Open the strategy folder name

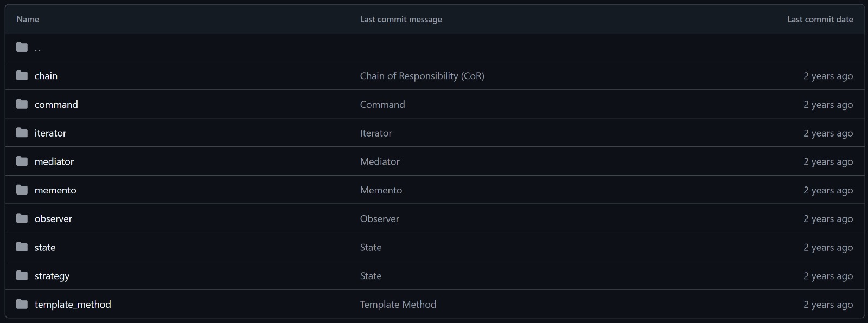(52, 276)
